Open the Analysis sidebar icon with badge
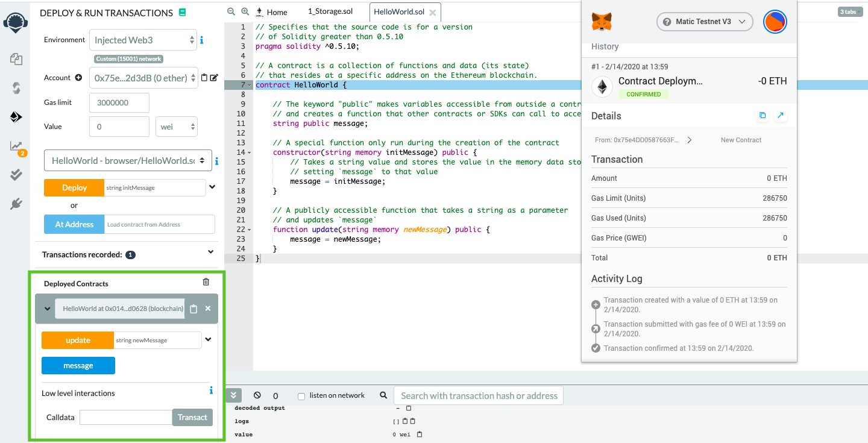Viewport: 868px width, 443px height. tap(16, 146)
